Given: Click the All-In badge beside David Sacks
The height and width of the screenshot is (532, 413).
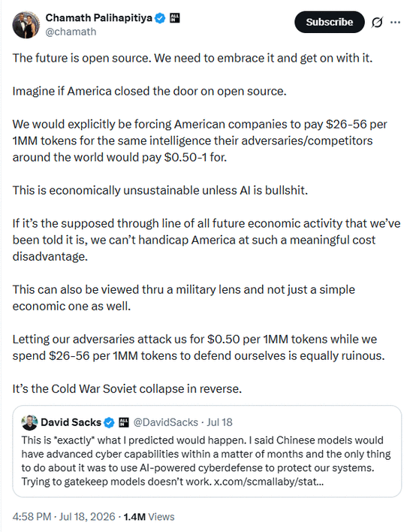Looking at the screenshot, I should pyautogui.click(x=124, y=422).
